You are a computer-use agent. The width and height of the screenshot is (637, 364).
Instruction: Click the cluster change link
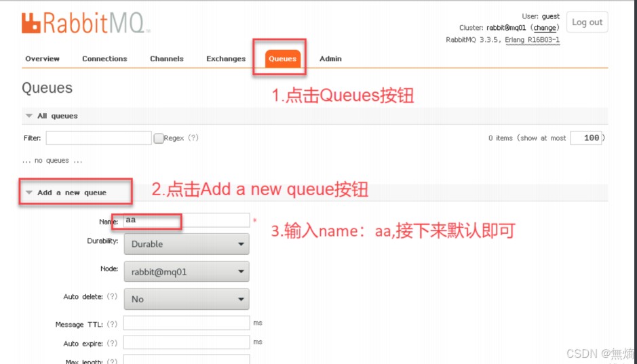click(x=544, y=28)
